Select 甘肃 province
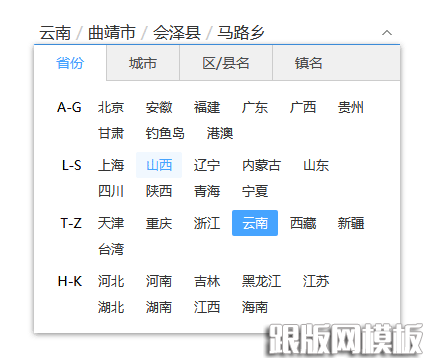 pos(111,133)
